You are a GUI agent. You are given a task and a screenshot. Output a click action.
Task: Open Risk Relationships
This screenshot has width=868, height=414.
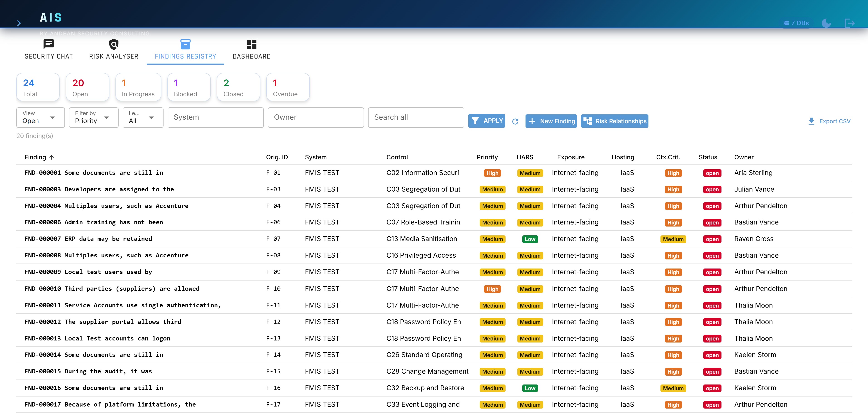click(615, 121)
